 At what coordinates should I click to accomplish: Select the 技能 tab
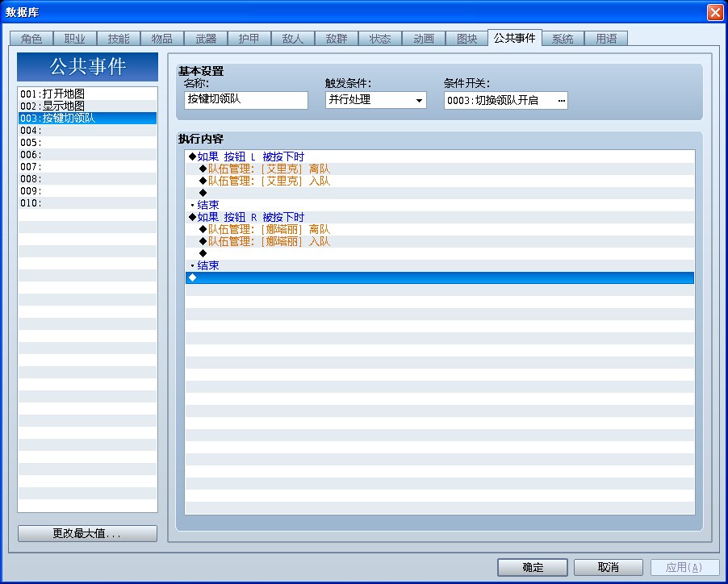119,38
